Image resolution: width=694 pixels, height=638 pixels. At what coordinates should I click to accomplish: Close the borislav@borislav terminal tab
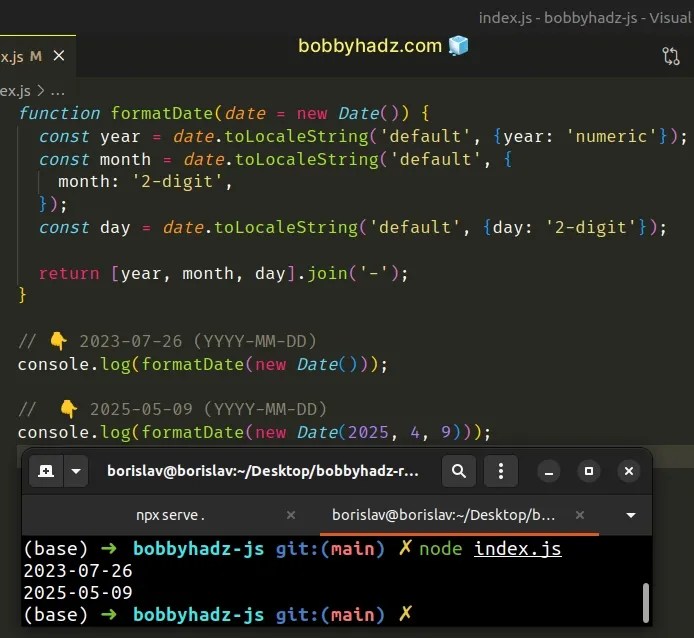(580, 515)
